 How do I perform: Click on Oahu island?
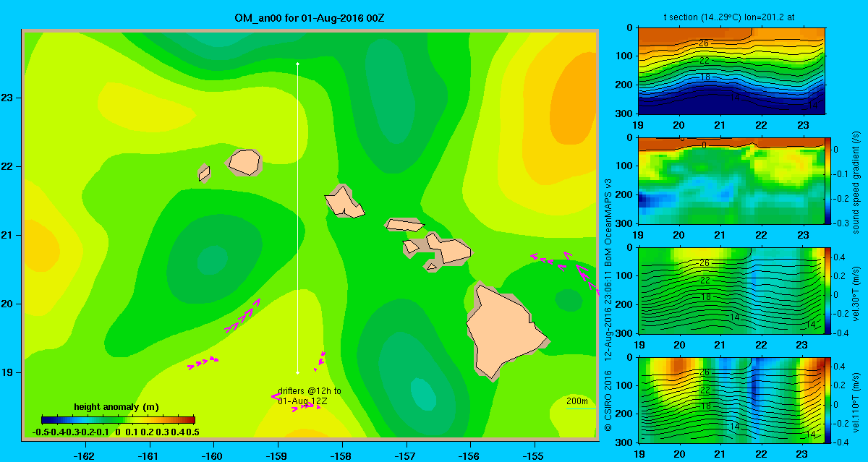344,202
